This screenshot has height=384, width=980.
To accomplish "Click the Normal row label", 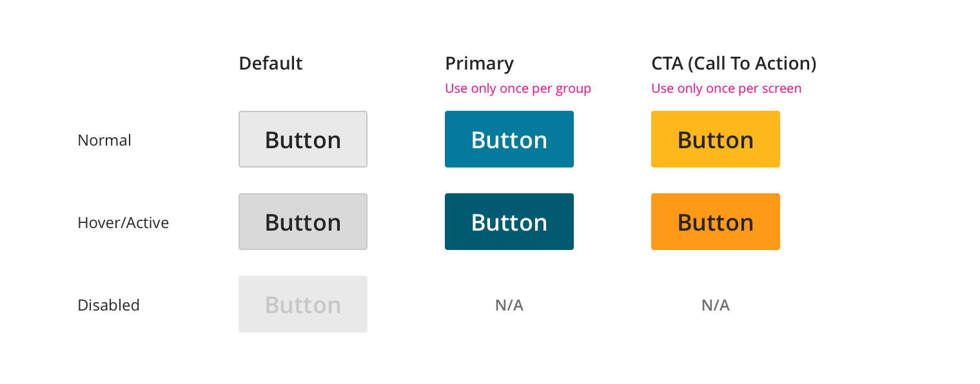I will tap(104, 140).
